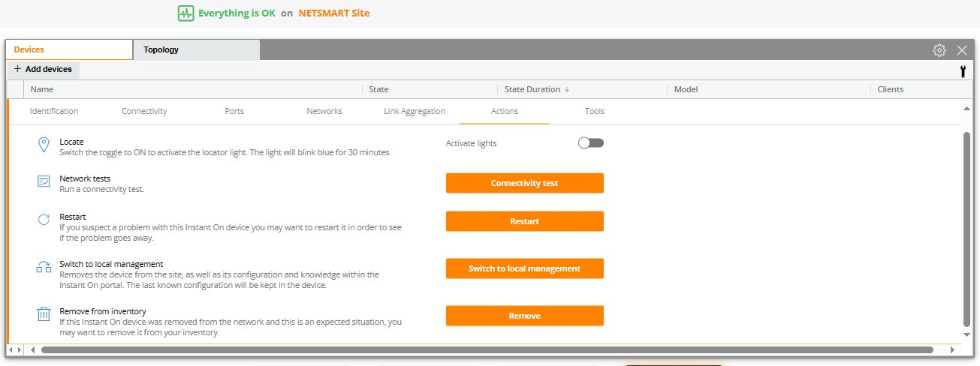Open the Connectivity sub-tab
Image resolution: width=980 pixels, height=366 pixels.
tap(144, 111)
